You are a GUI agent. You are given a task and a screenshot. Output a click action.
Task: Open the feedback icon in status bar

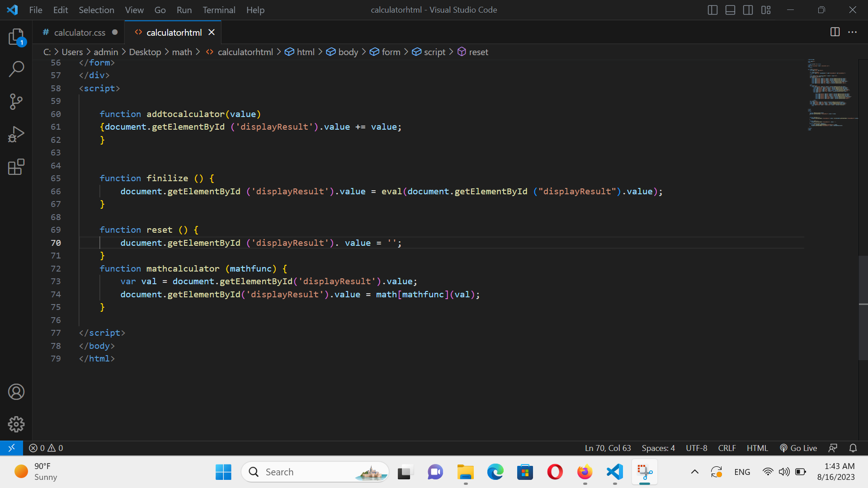coord(833,448)
